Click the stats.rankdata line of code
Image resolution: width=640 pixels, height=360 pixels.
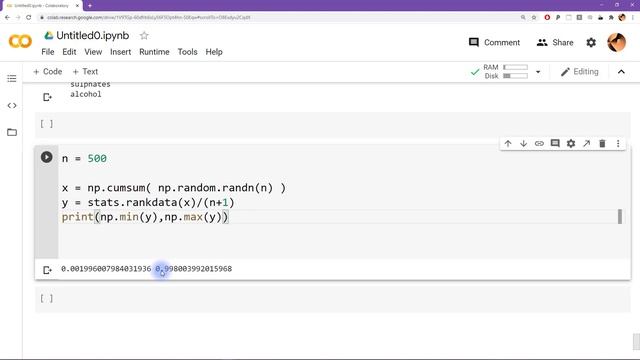[x=148, y=202]
